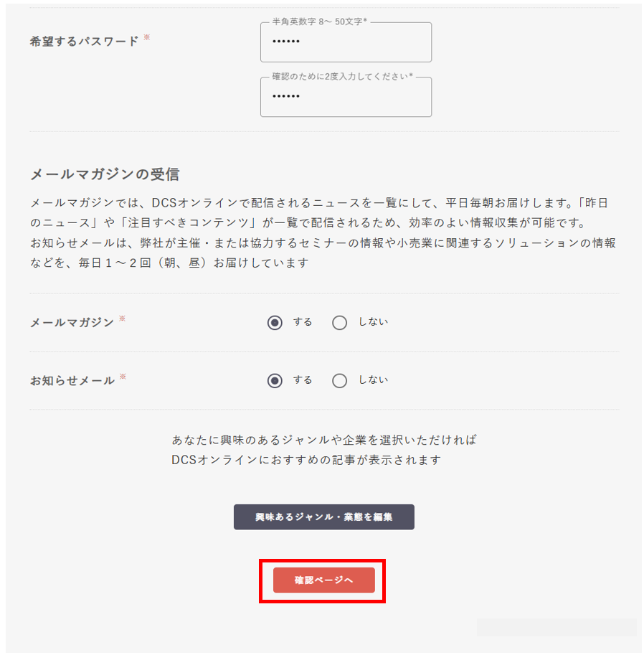Select the する radio circle for お知らせメール
Screen dimensions: 644x655
(275, 381)
